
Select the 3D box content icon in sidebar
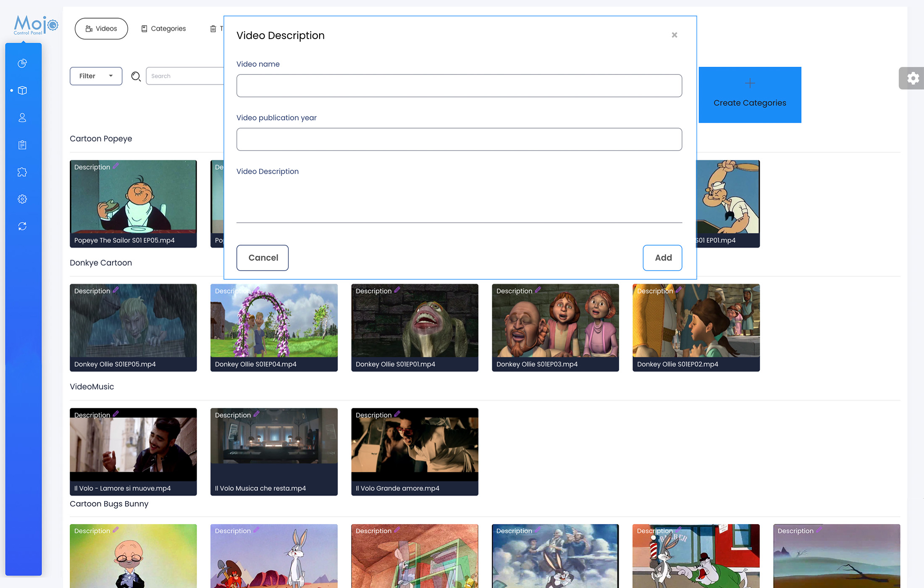click(22, 90)
